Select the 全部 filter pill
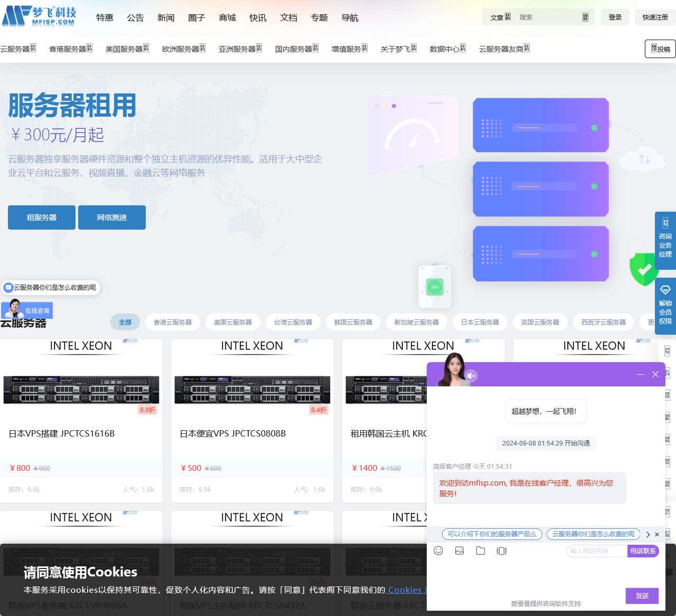 [x=125, y=322]
